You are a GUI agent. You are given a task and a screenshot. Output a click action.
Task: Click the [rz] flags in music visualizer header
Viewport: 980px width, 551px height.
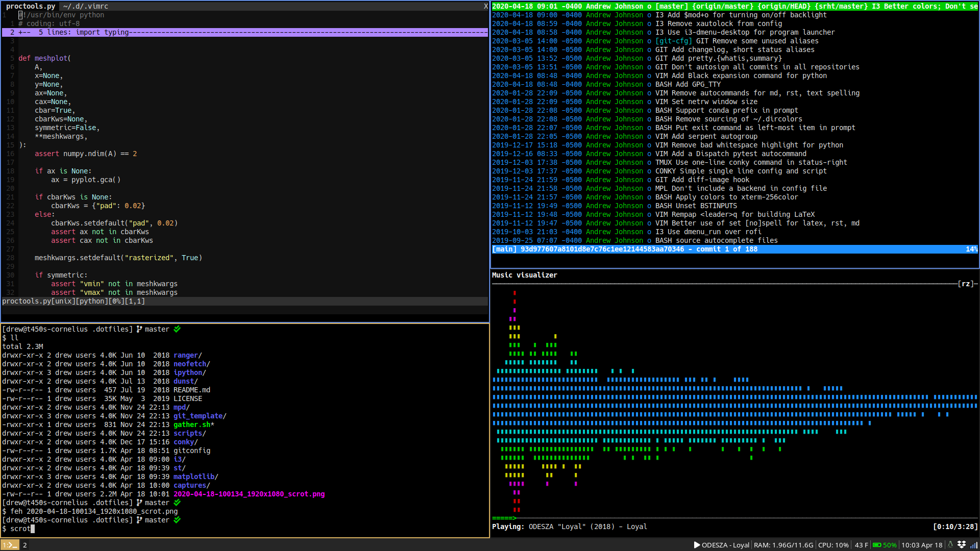(x=966, y=284)
